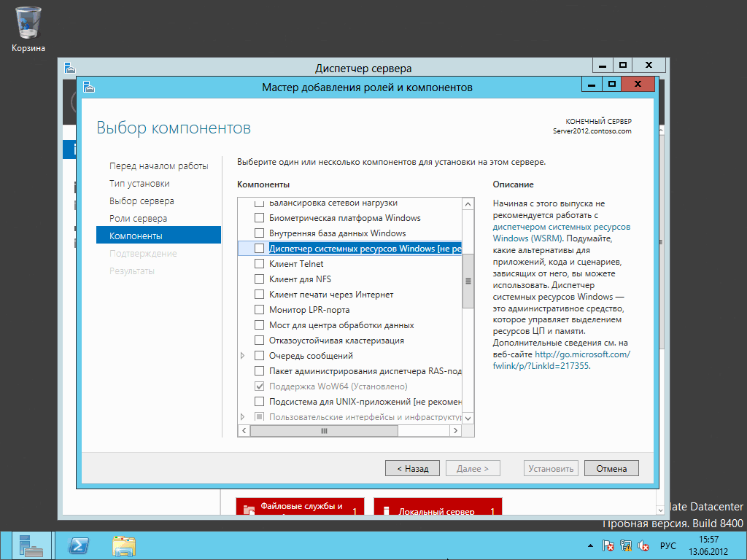Image resolution: width=747 pixels, height=560 pixels.
Task: Check the Очередь сообщений checkbox
Action: (259, 356)
